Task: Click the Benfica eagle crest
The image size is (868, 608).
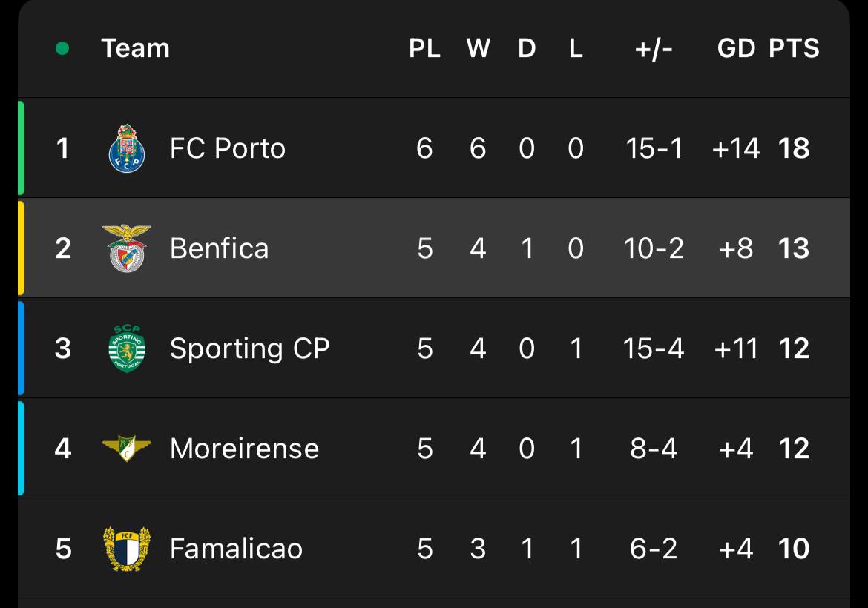Action: [x=126, y=248]
